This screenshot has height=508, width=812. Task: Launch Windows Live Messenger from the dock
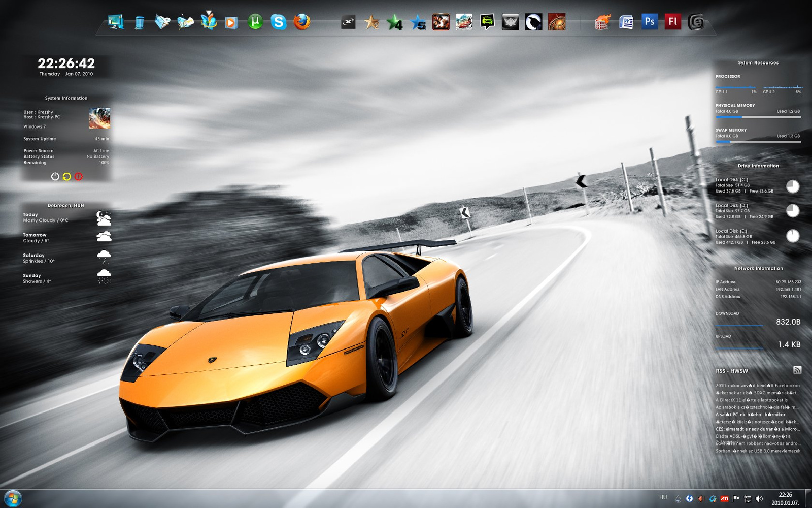209,21
